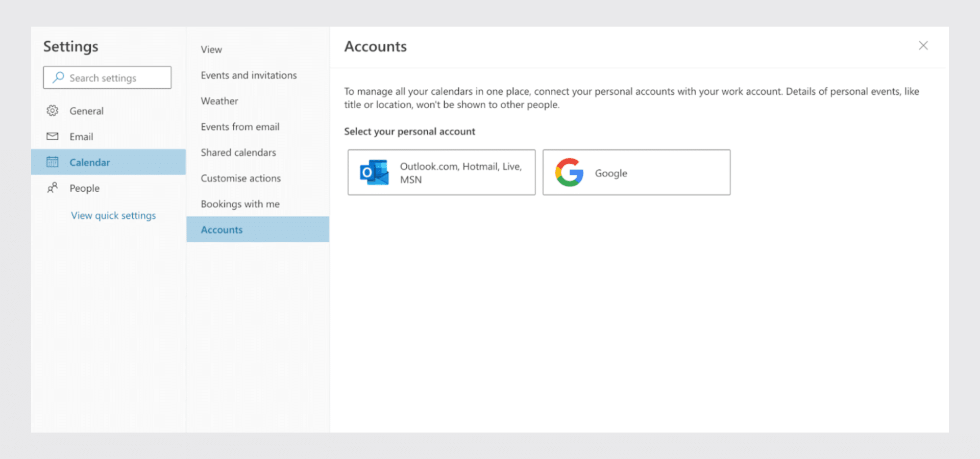Screen dimensions: 980x459
Task: Select Shared calendars option
Action: click(238, 152)
